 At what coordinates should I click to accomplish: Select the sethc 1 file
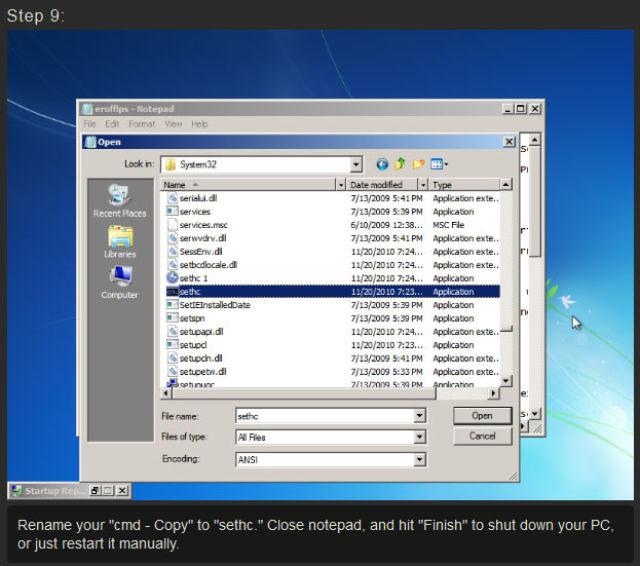click(x=194, y=277)
